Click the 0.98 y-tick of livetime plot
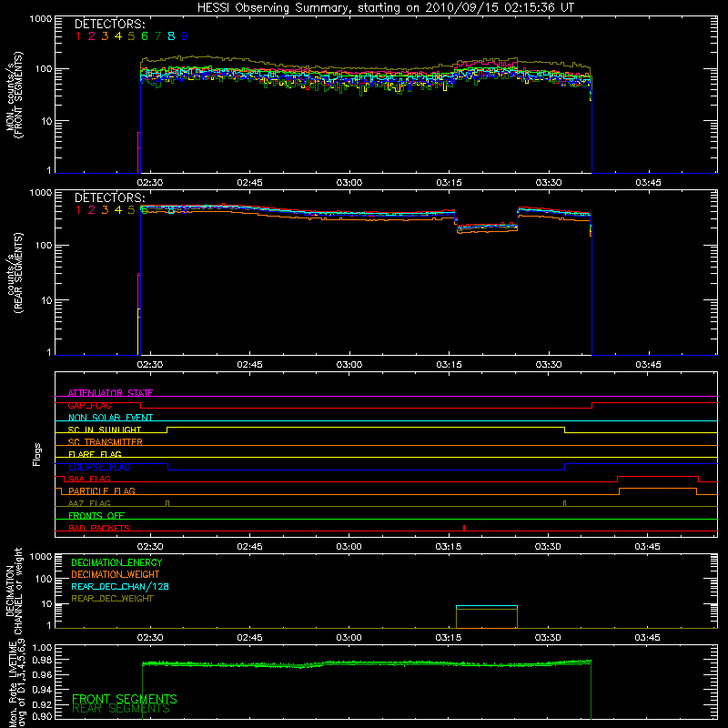Viewport: 728px width, 728px height. [x=42, y=660]
